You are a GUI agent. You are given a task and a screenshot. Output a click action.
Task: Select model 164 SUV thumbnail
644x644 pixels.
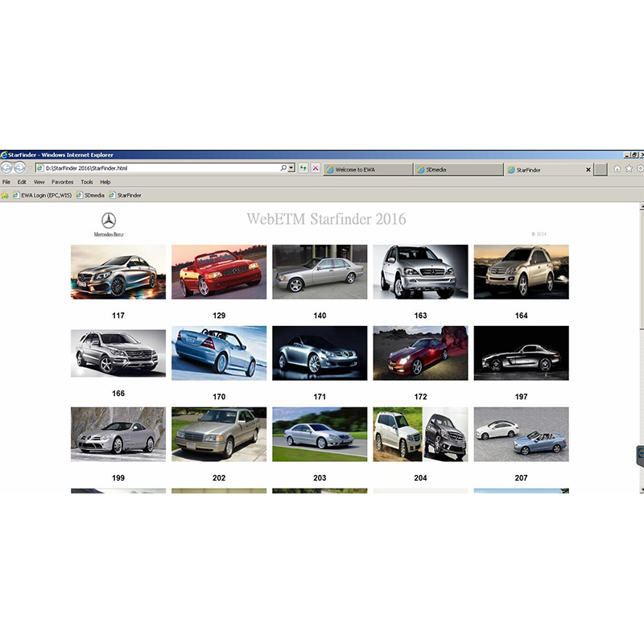click(521, 272)
